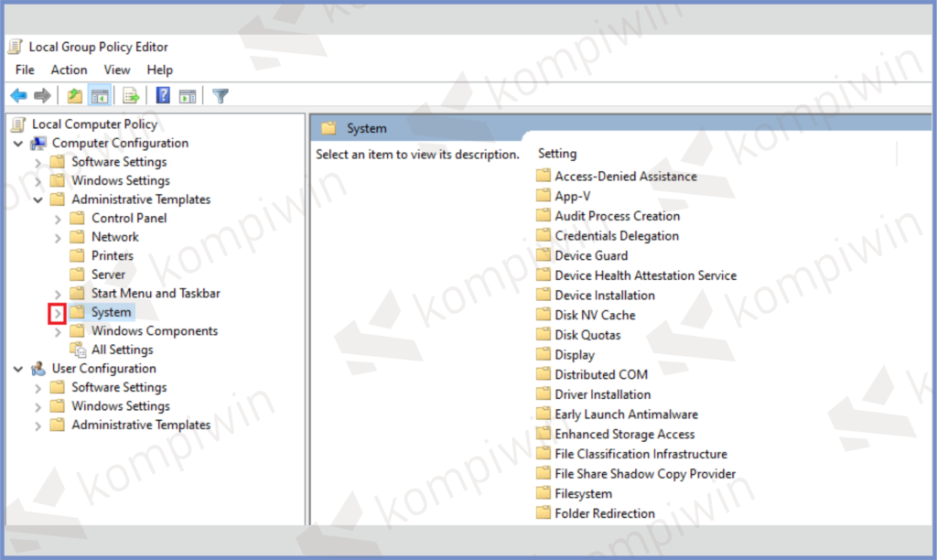
Task: Expand the Windows Components tree node
Action: click(x=57, y=331)
